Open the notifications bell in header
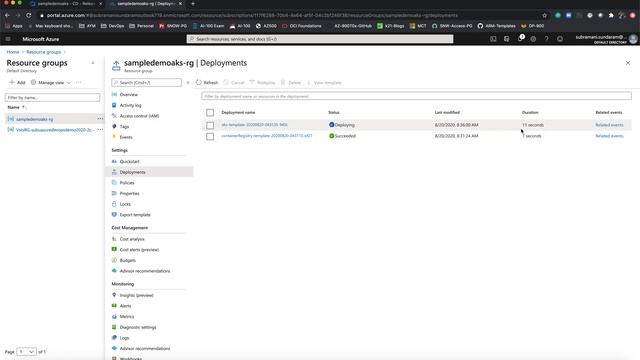 tap(520, 39)
